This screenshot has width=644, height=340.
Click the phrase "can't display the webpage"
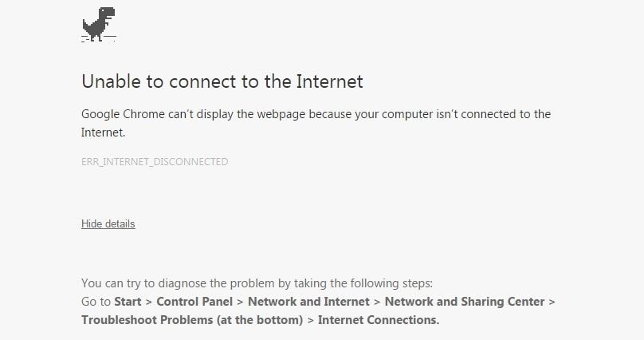(x=237, y=114)
